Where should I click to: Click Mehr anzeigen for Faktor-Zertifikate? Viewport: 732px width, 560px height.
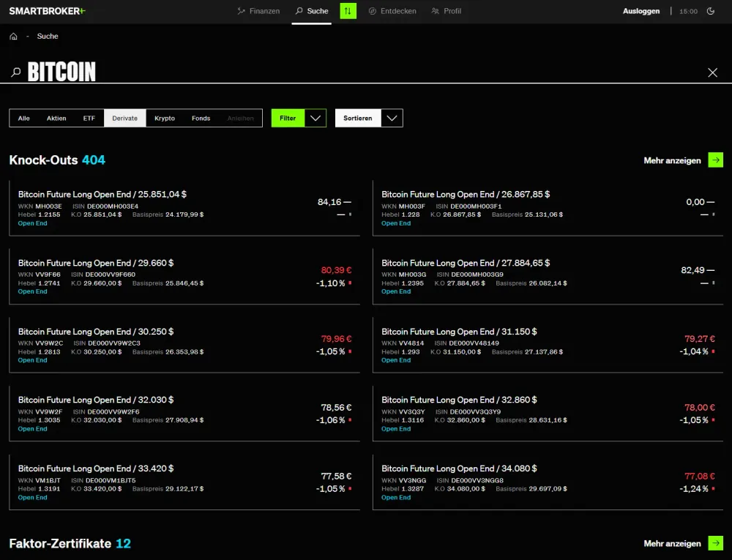[x=672, y=544]
